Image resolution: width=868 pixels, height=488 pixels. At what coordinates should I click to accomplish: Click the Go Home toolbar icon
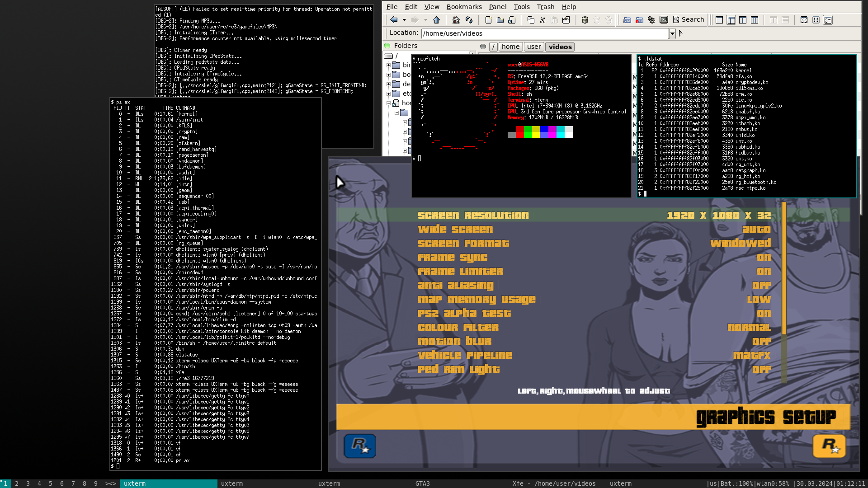coord(456,20)
